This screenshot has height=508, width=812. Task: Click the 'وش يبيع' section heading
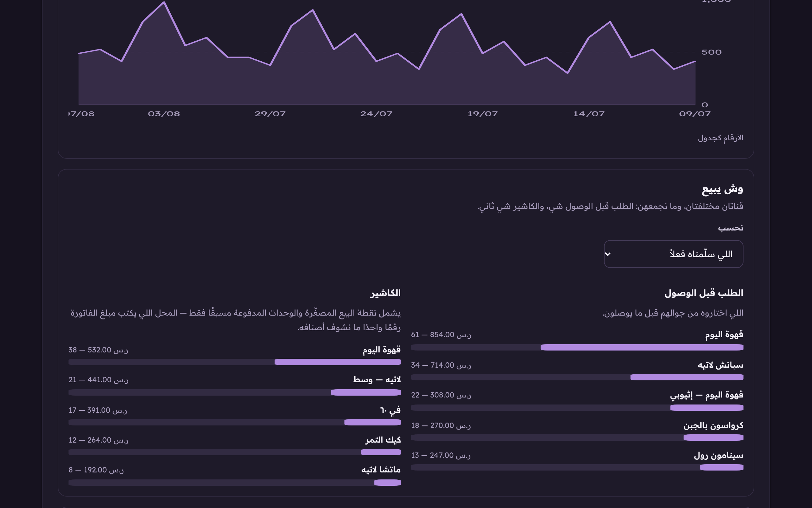723,189
